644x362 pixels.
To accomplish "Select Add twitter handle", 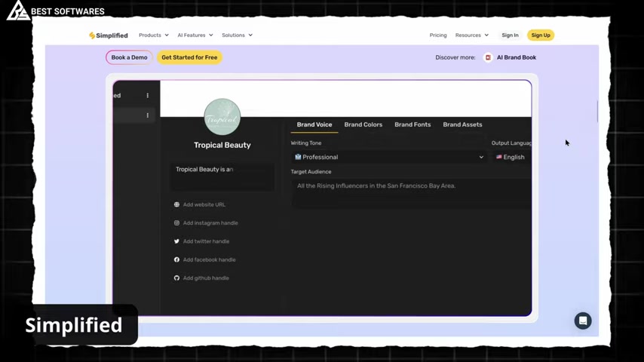I will tap(206, 241).
